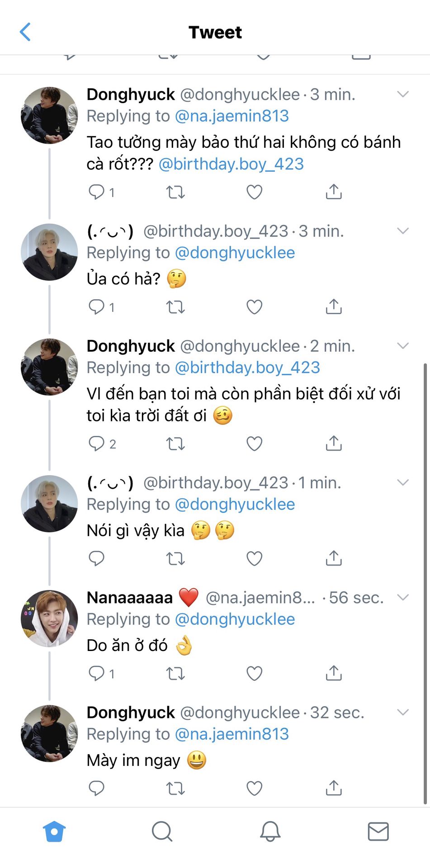Share the "Nói gì vậy kìa" tweet
Viewport: 430px width, 868px height.
click(x=334, y=558)
